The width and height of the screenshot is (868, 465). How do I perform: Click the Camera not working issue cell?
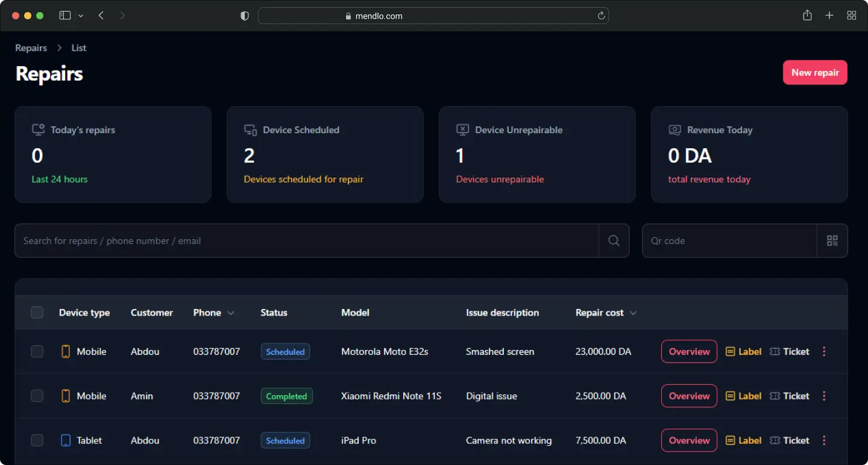pyautogui.click(x=509, y=440)
